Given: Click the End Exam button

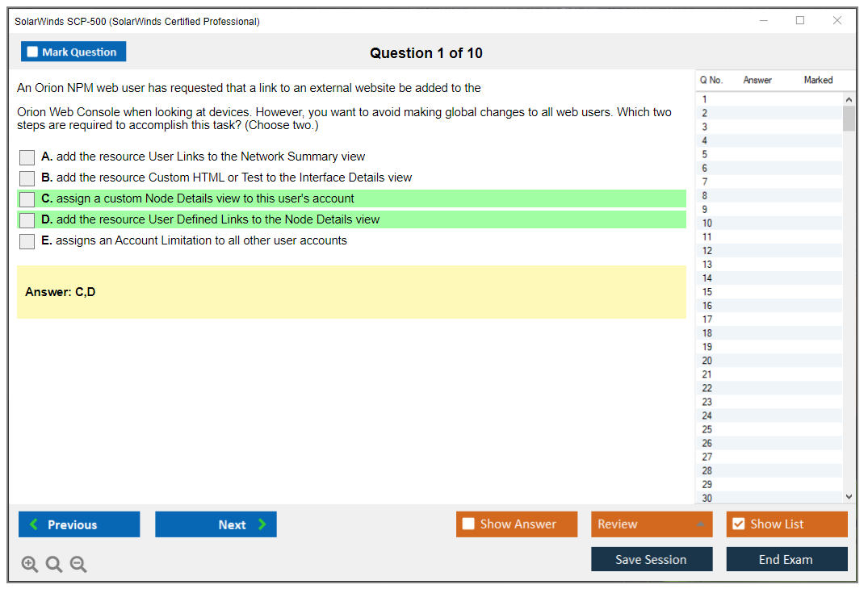Looking at the screenshot, I should 786,559.
